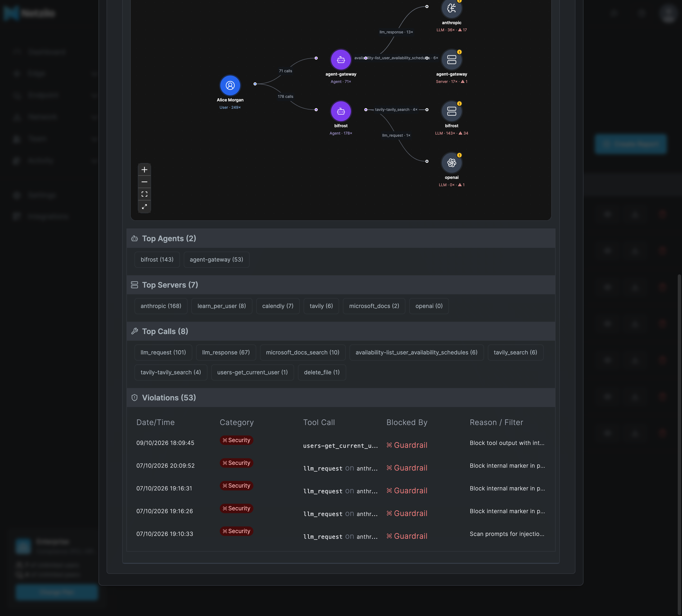Click the '178 calls' edge label

coord(286,97)
